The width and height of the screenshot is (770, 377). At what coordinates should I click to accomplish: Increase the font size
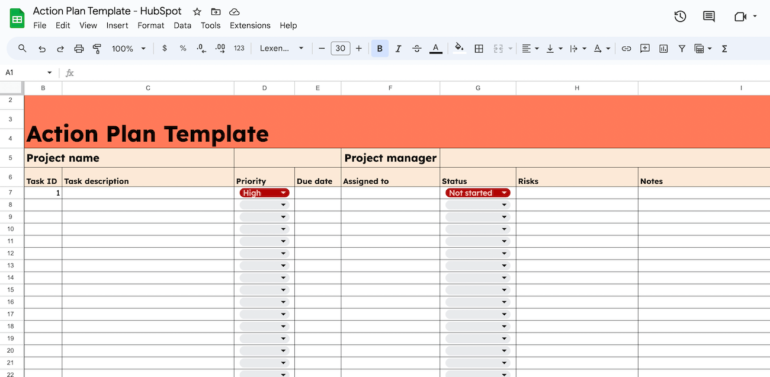(358, 49)
